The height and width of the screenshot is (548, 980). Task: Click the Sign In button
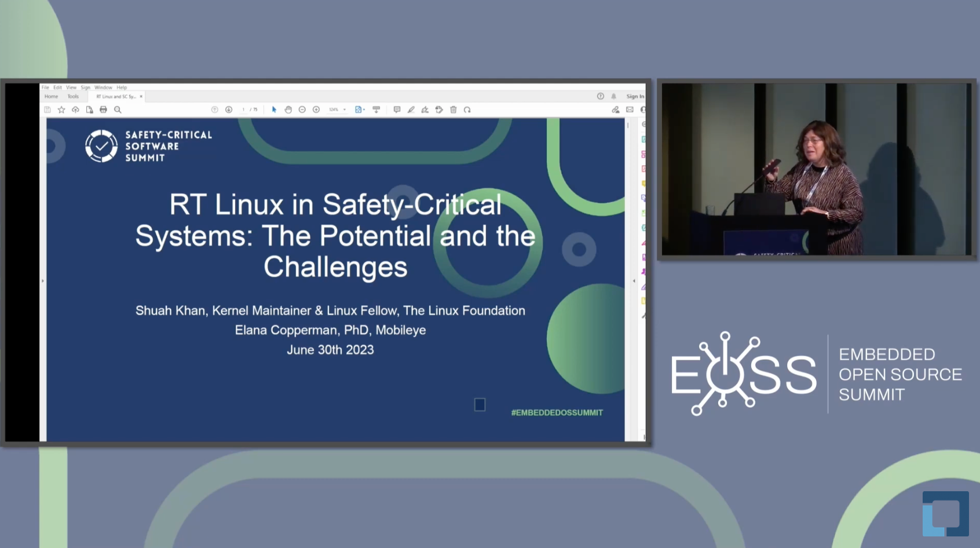[635, 97]
